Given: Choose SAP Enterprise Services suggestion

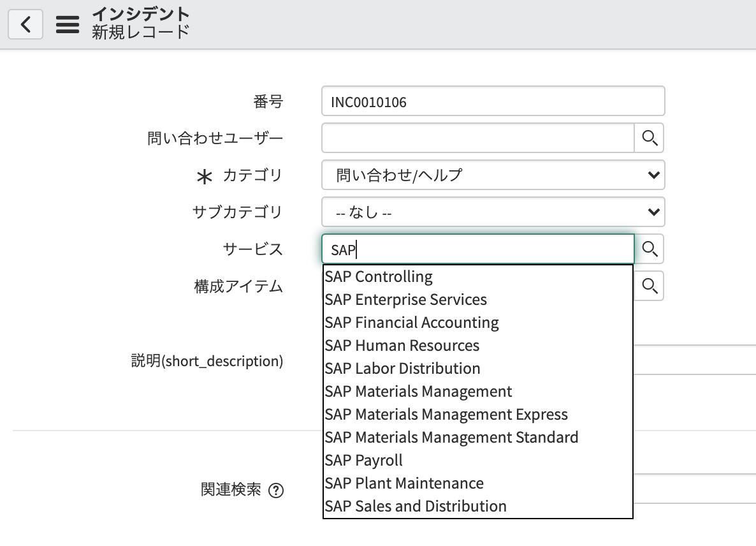Looking at the screenshot, I should [x=405, y=300].
